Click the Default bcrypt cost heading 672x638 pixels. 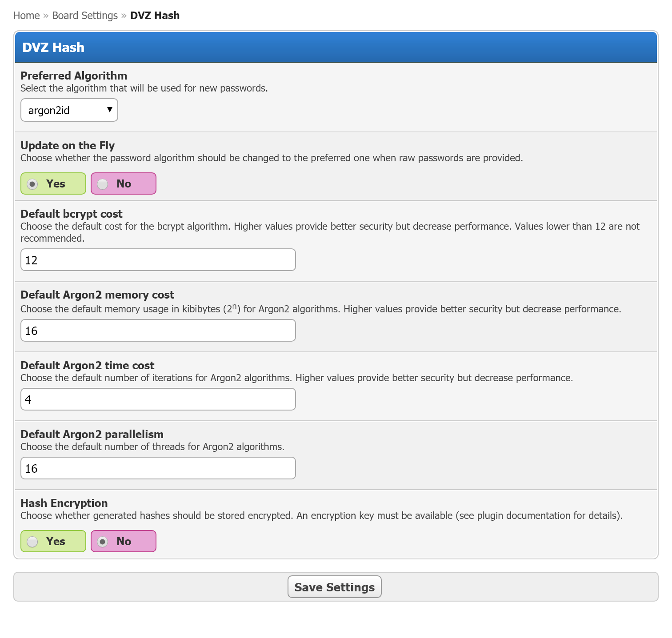tap(72, 214)
